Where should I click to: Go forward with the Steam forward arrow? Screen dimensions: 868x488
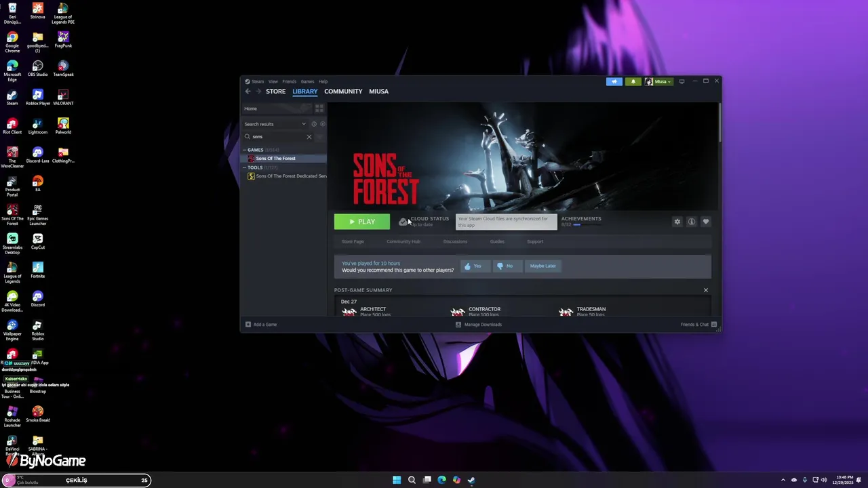pos(258,91)
